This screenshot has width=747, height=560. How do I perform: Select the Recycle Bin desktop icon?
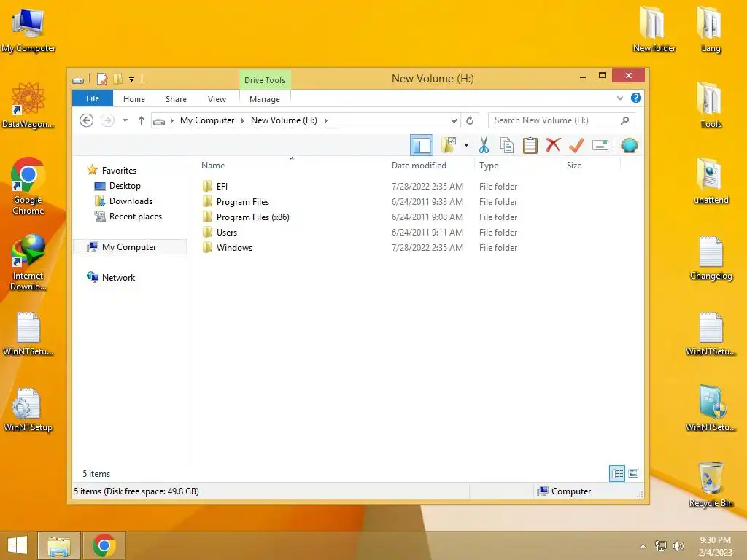coord(711,484)
